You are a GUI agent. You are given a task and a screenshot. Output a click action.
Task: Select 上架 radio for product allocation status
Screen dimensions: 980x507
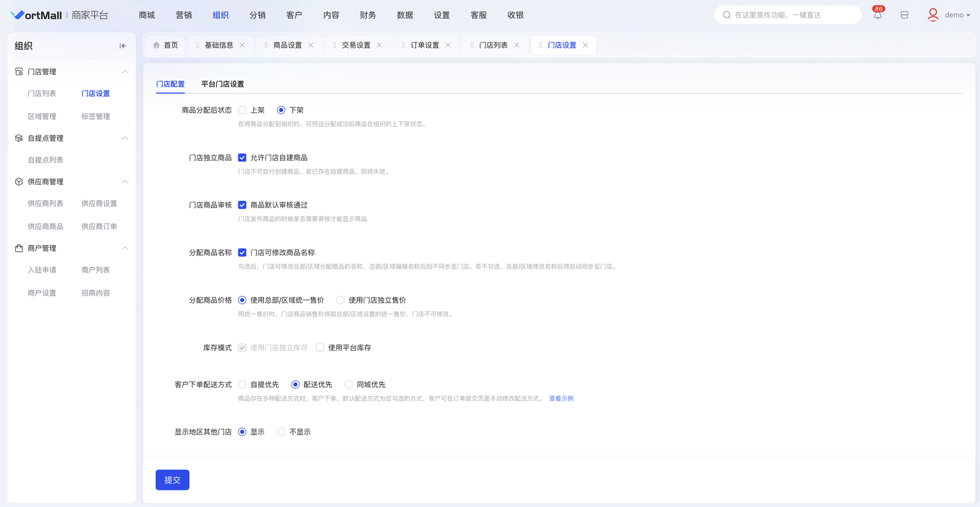click(x=243, y=110)
